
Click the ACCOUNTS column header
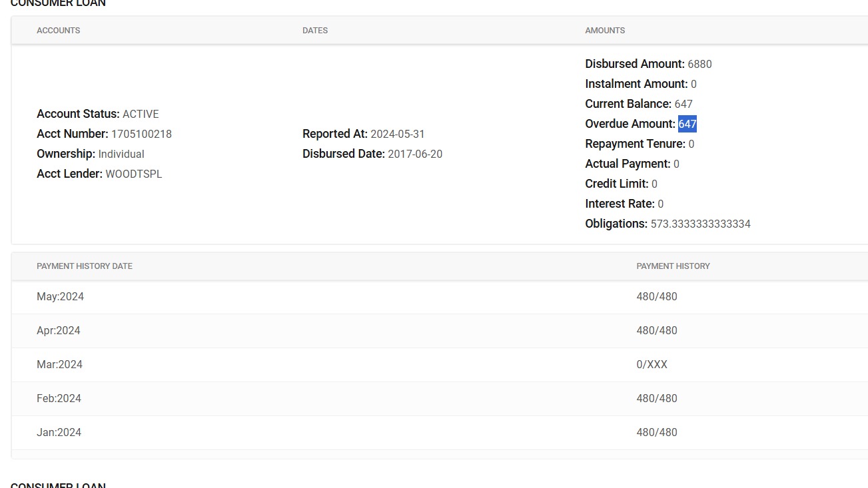point(59,31)
